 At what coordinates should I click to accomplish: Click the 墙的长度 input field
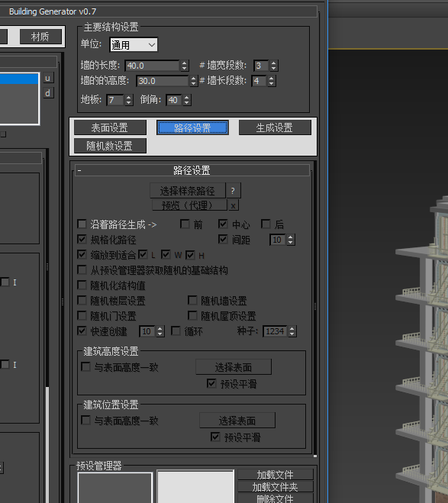pyautogui.click(x=152, y=66)
